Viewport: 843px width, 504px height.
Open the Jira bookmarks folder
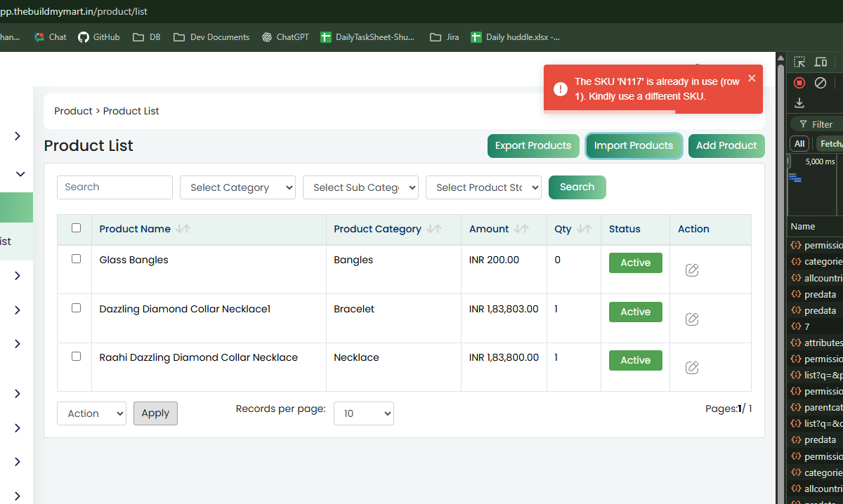click(445, 37)
